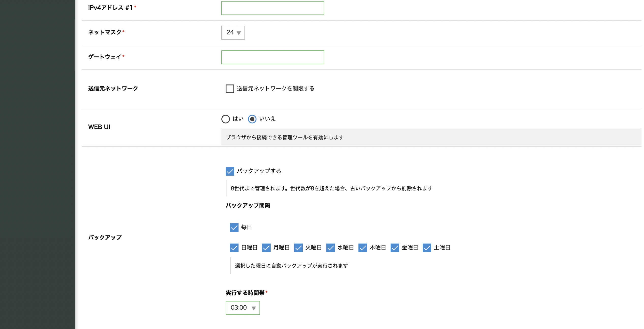This screenshot has width=644, height=329.
Task: Open the 実行する時間帯 dropdown showing 03:00
Action: click(242, 308)
